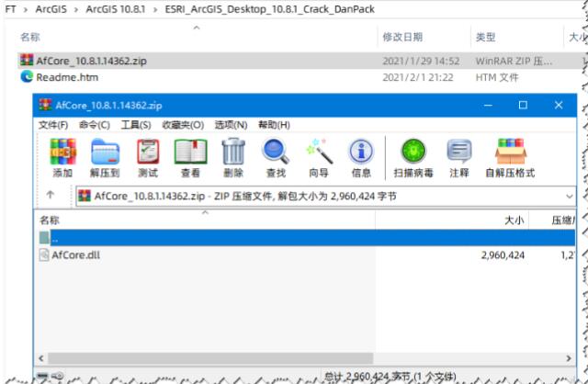The image size is (588, 384).
Task: Click the 删除 (Delete) trash icon
Action: [x=233, y=152]
